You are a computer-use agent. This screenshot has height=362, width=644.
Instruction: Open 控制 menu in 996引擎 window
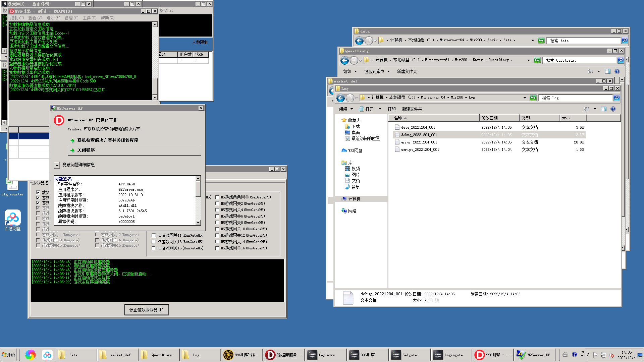17,18
